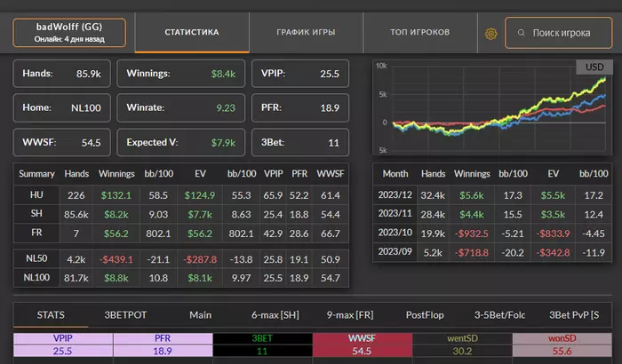622x364 pixels.
Task: Open the 6-max [SH] sub-tab
Action: (x=275, y=315)
